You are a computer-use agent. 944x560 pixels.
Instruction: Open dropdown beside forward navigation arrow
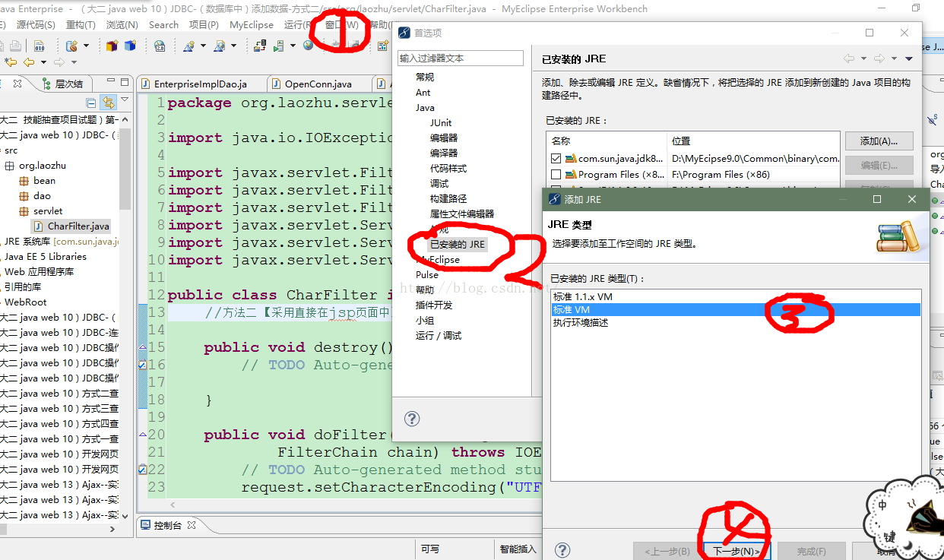[x=74, y=62]
